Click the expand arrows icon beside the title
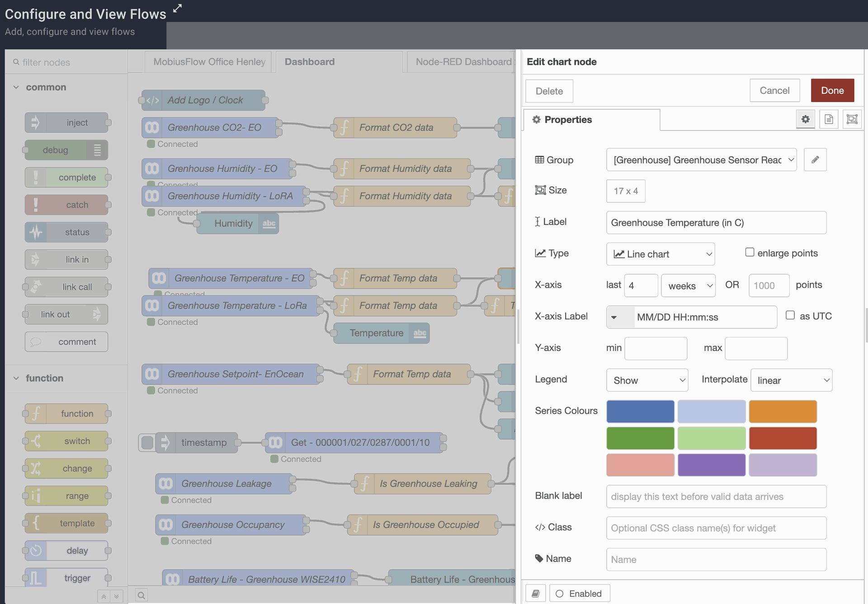This screenshot has height=604, width=868. click(x=178, y=8)
